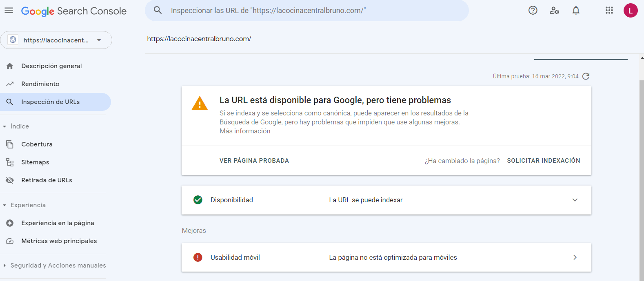Collapse the Índice section
Viewport: 644px width, 281px height.
click(x=4, y=126)
